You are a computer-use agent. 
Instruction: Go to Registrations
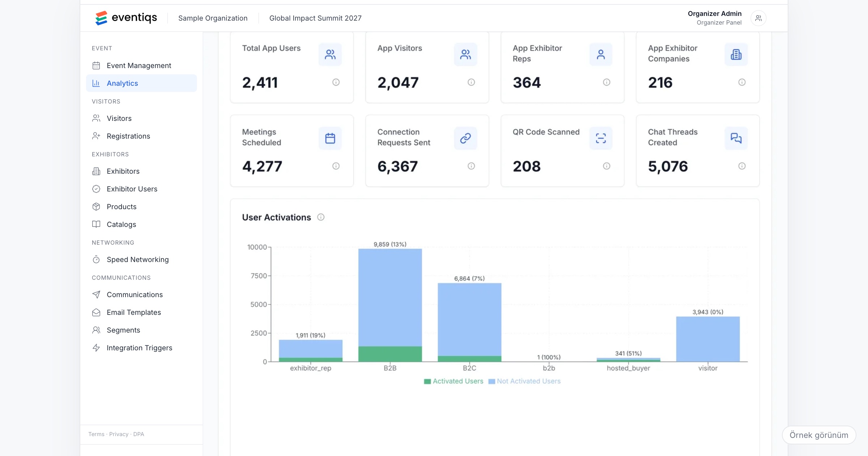coord(141,136)
